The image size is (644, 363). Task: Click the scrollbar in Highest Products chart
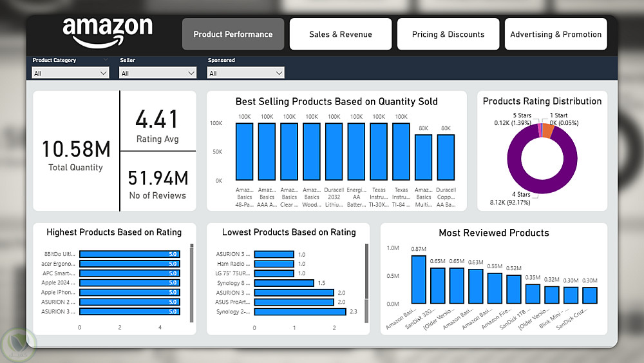[x=192, y=283]
